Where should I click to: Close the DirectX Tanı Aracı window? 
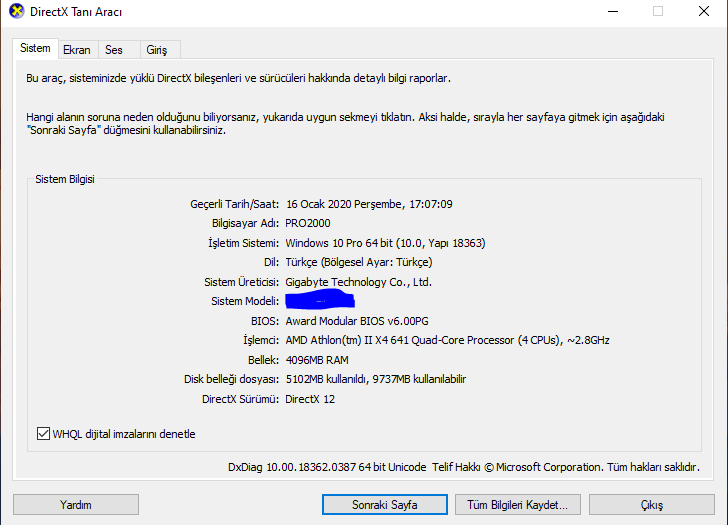[704, 11]
